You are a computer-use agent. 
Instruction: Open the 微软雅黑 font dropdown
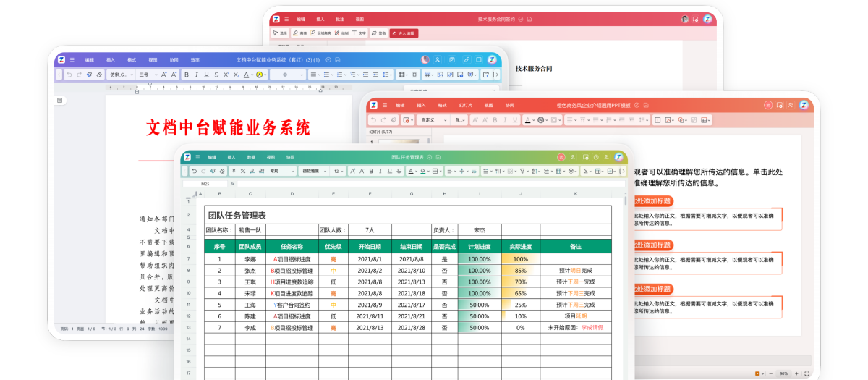pyautogui.click(x=313, y=172)
